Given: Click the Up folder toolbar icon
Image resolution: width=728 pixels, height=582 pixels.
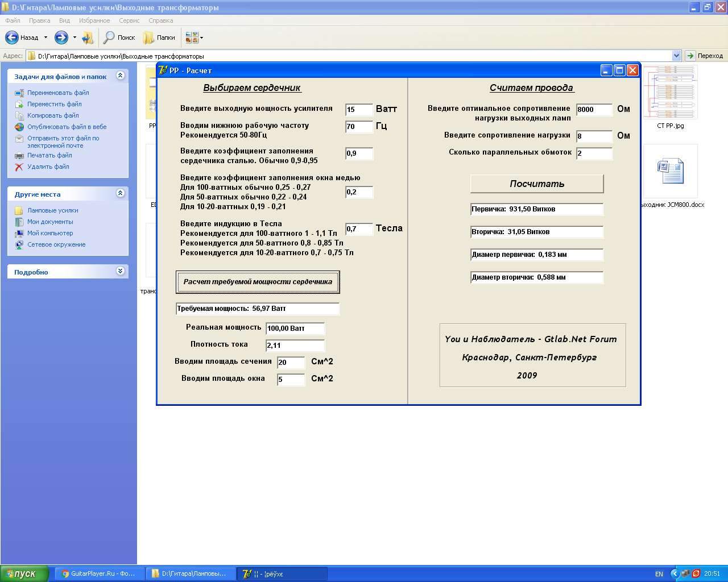Looking at the screenshot, I should pyautogui.click(x=88, y=38).
